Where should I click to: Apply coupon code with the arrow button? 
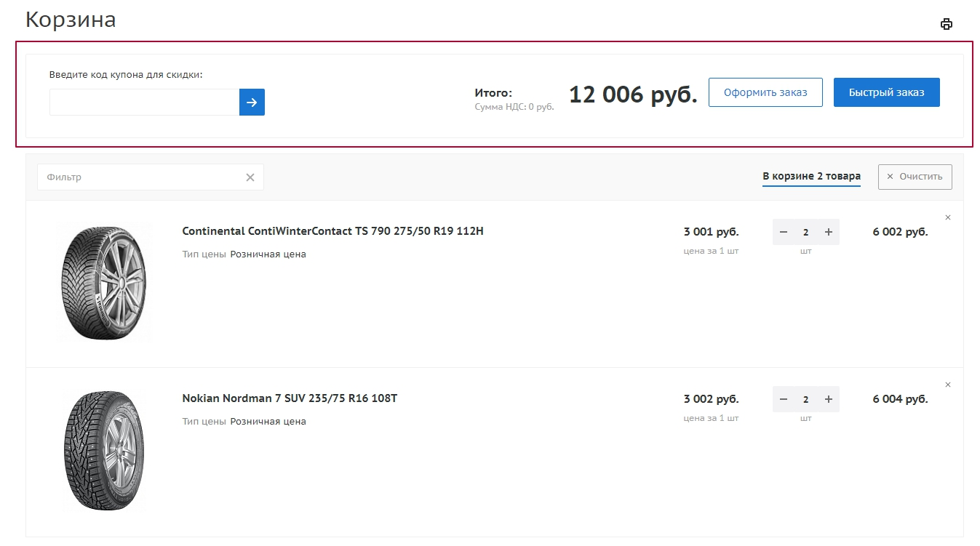pos(252,103)
